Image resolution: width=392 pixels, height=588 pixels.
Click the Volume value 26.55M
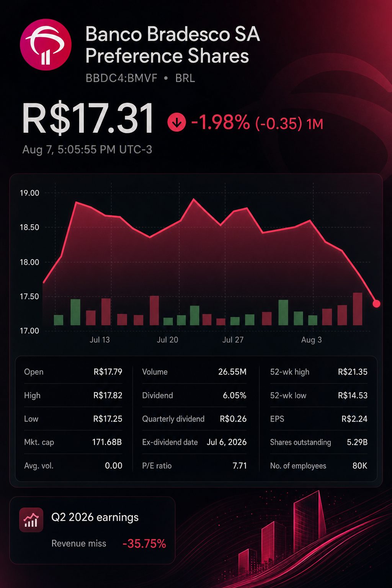pyautogui.click(x=232, y=372)
